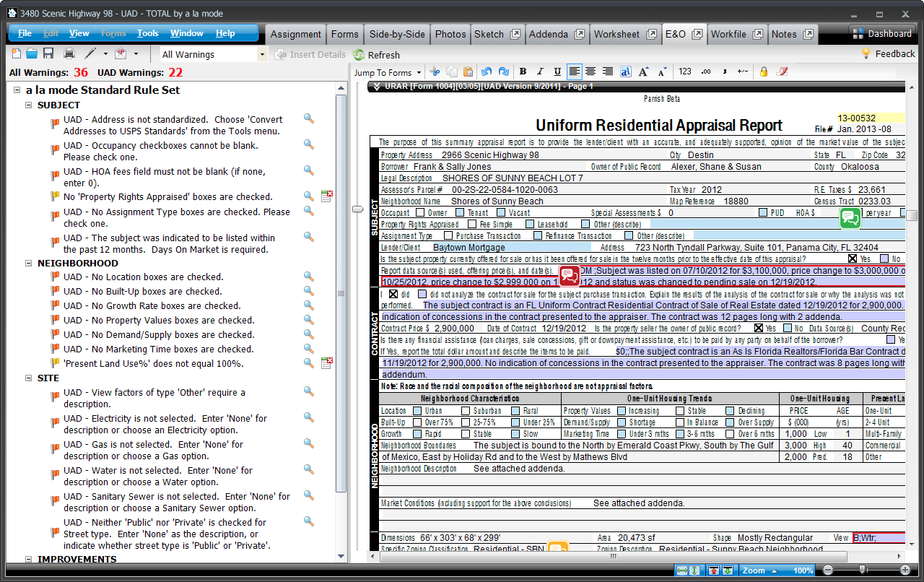Open the Jump To Forms dropdown
The width and height of the screenshot is (924, 582).
(388, 72)
